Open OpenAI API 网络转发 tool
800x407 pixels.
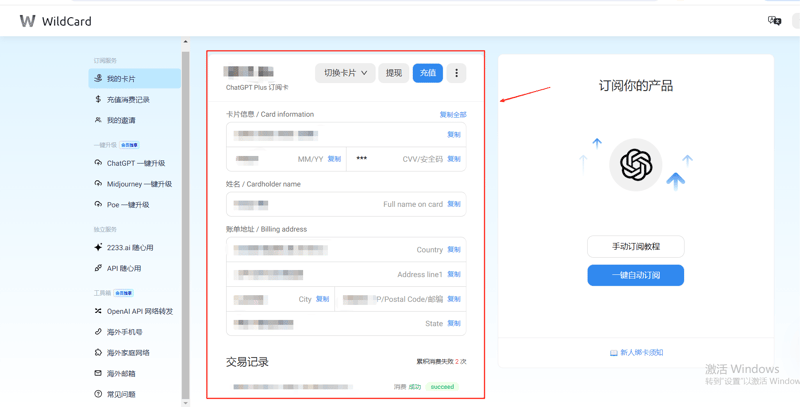pyautogui.click(x=140, y=311)
